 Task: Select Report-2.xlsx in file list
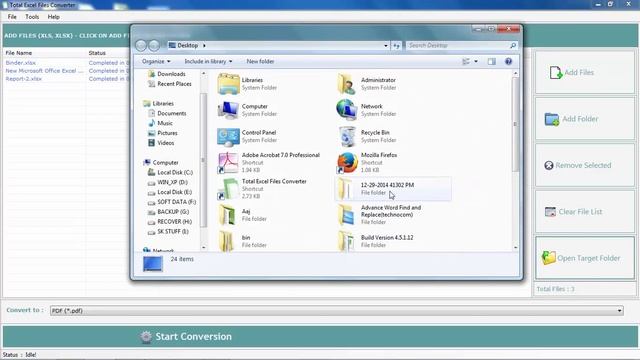click(24, 78)
